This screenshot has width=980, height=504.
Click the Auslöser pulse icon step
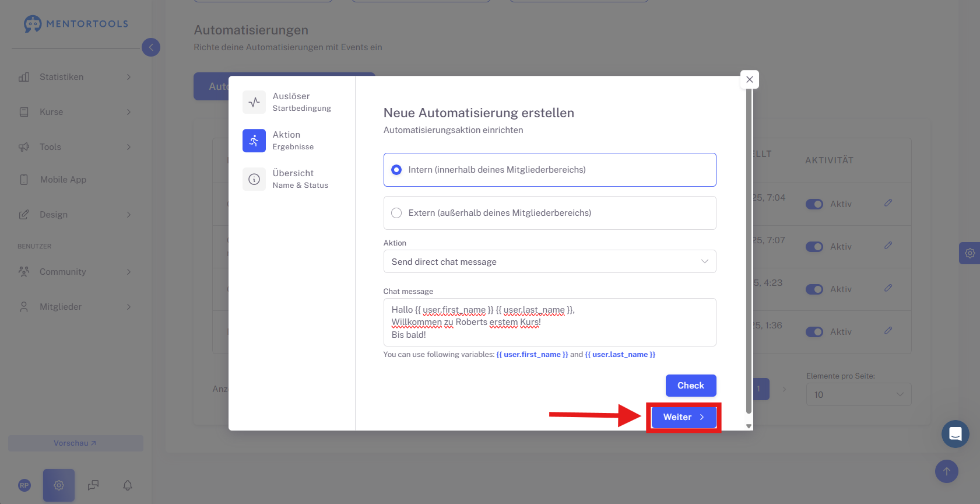254,102
